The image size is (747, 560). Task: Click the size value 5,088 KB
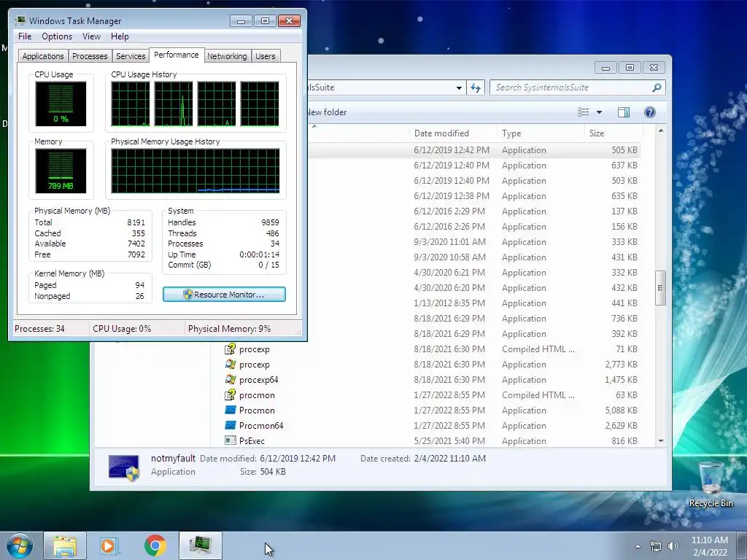pos(622,410)
